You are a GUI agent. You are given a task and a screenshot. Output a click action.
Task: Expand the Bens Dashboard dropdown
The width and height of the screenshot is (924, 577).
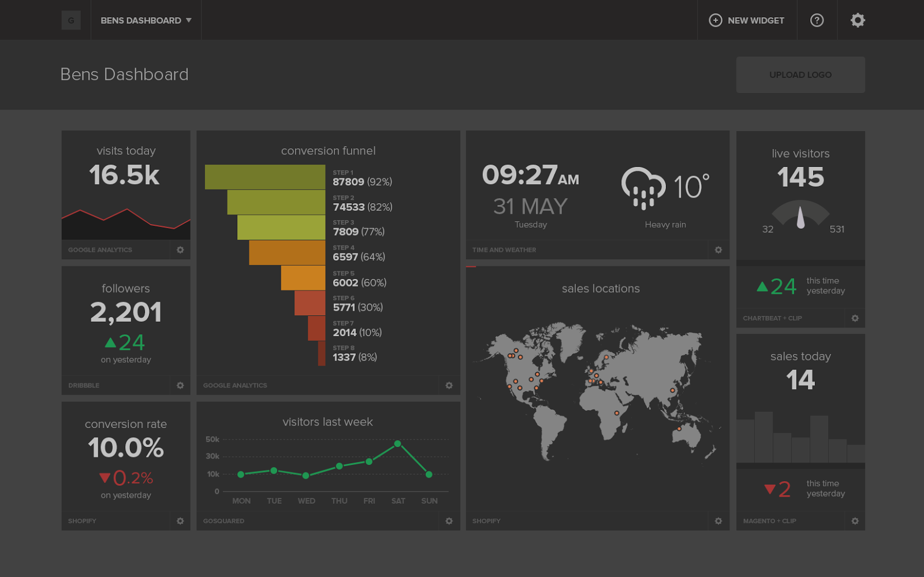click(146, 20)
